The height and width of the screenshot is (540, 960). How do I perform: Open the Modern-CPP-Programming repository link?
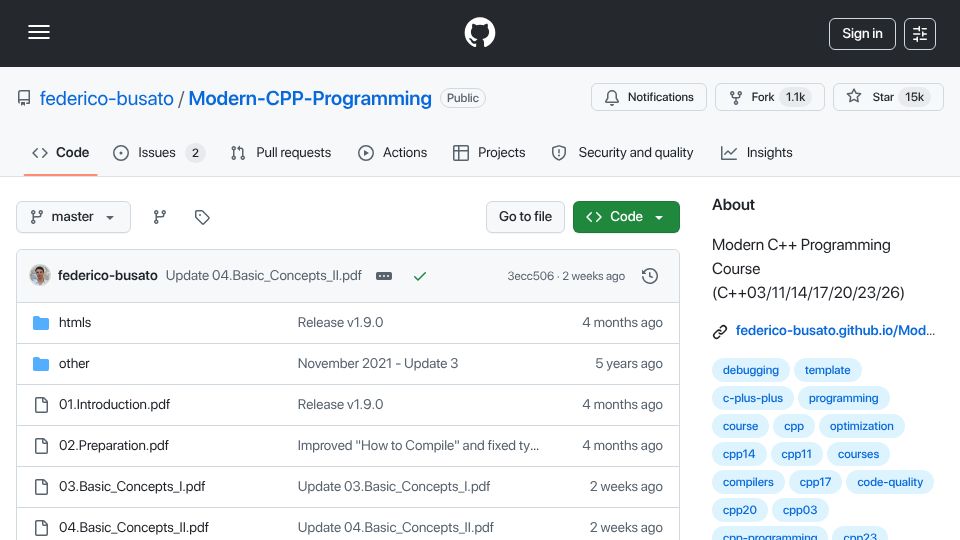tap(310, 98)
